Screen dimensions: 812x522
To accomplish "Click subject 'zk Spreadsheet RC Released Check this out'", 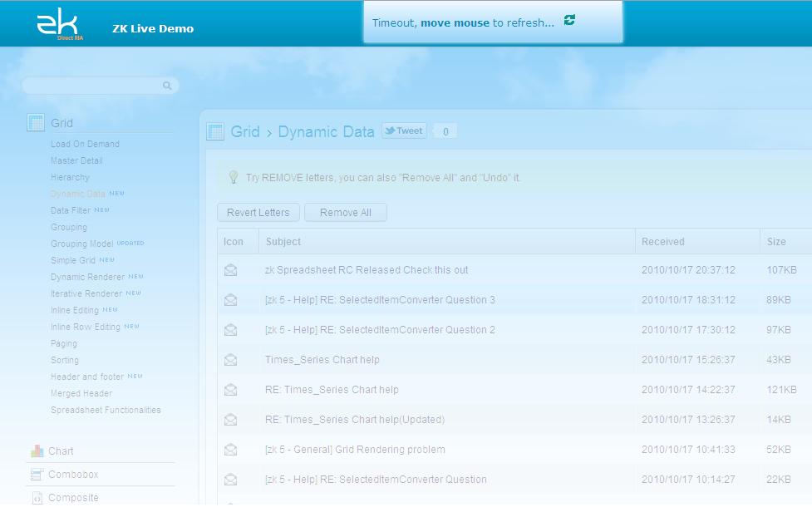I will click(x=367, y=270).
